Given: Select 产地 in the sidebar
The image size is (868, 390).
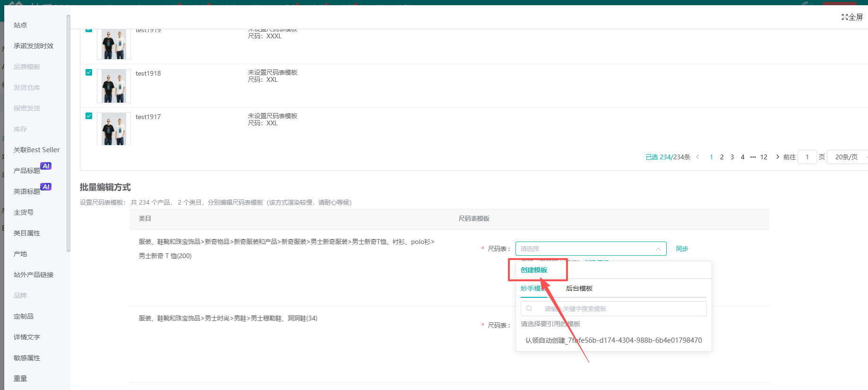Looking at the screenshot, I should coord(20,254).
